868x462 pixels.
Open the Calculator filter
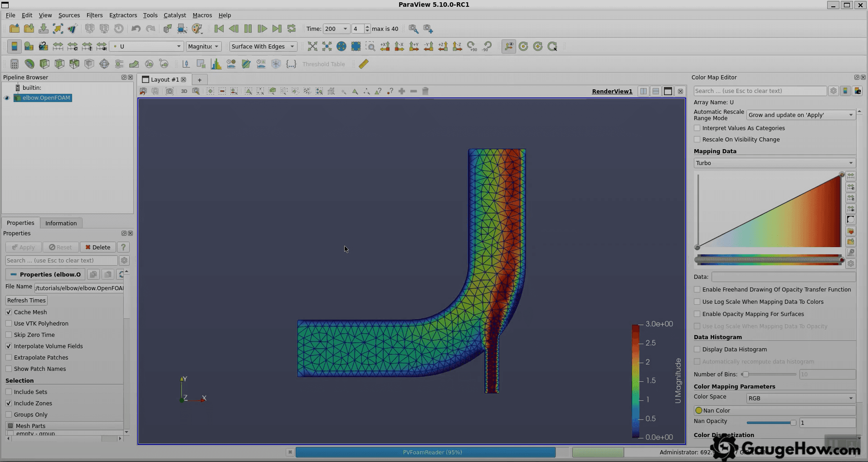(x=14, y=63)
